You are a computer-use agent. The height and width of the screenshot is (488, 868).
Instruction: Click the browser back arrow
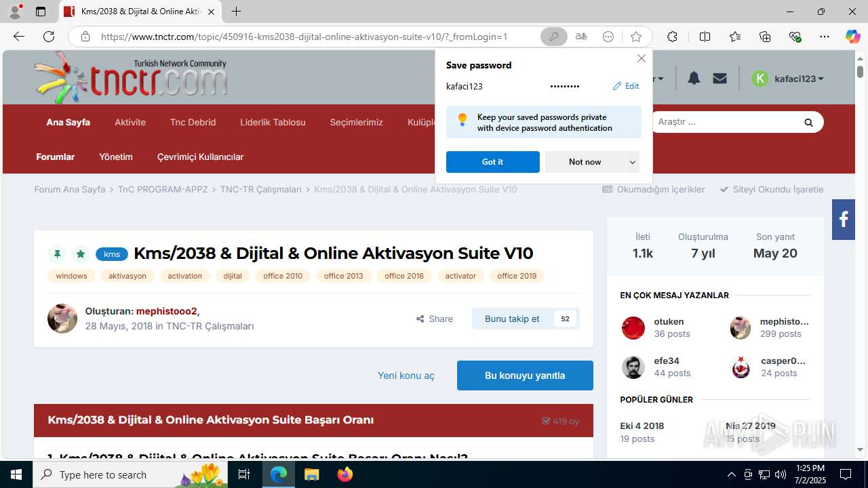[x=19, y=37]
